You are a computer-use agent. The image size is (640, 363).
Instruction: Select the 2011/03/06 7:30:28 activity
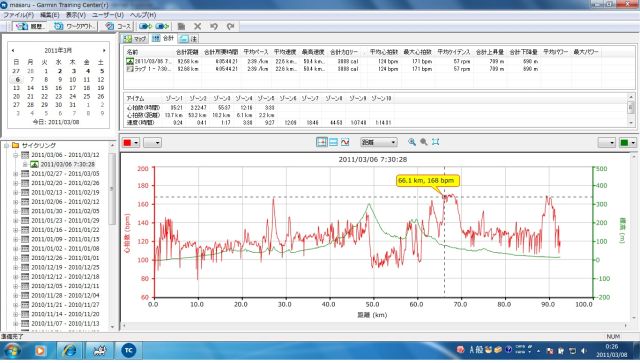[x=67, y=164]
